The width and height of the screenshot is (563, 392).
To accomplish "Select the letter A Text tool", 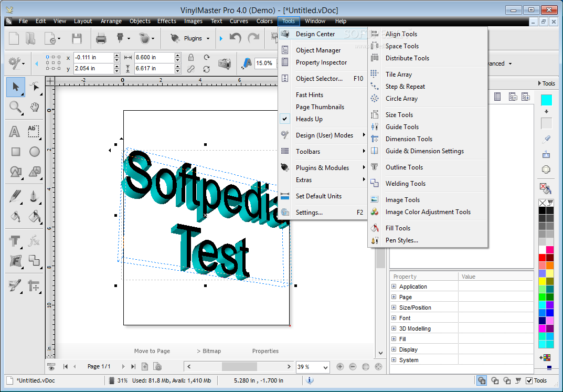I will [x=14, y=131].
